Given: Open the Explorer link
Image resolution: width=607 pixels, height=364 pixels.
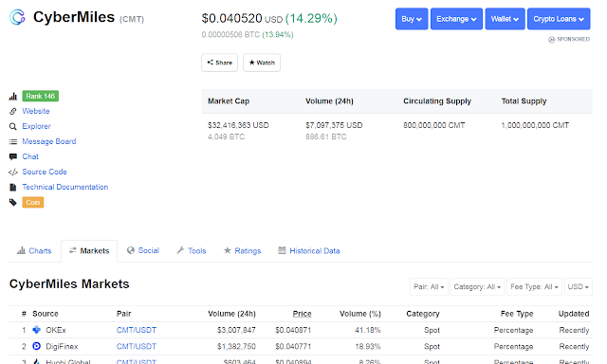Looking at the screenshot, I should coord(36,126).
